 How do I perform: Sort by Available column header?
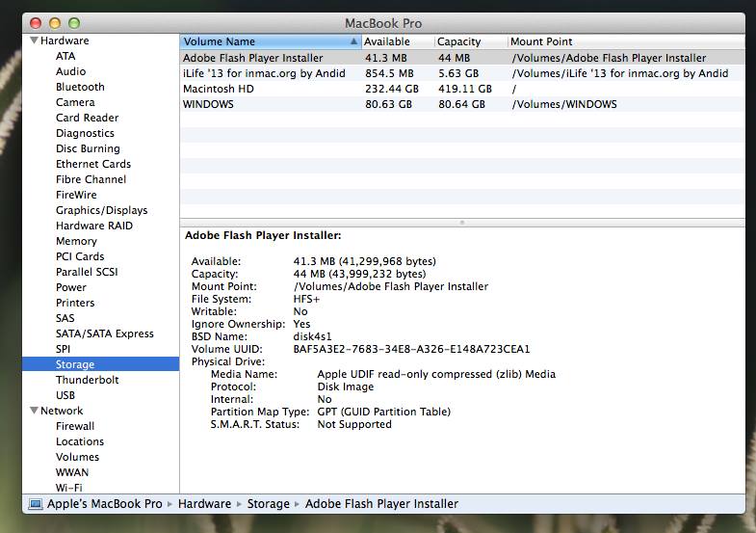click(398, 41)
